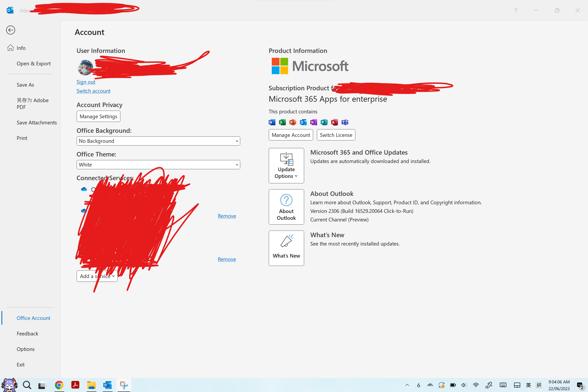Click the PowerPoint icon under This product contains
Screen dimensions: 588x392
pyautogui.click(x=293, y=122)
